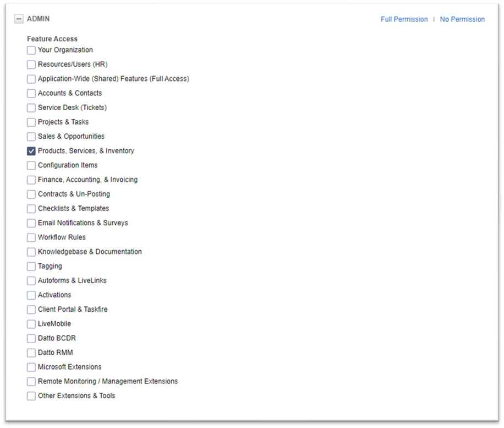Enable the Workflow Rules permission
504x428 pixels.
[x=31, y=237]
